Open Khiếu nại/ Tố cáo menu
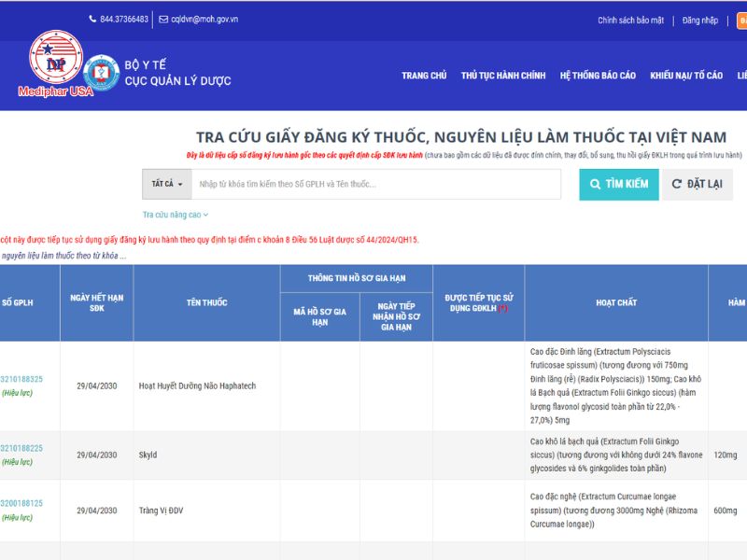This screenshot has height=560, width=747. point(686,76)
